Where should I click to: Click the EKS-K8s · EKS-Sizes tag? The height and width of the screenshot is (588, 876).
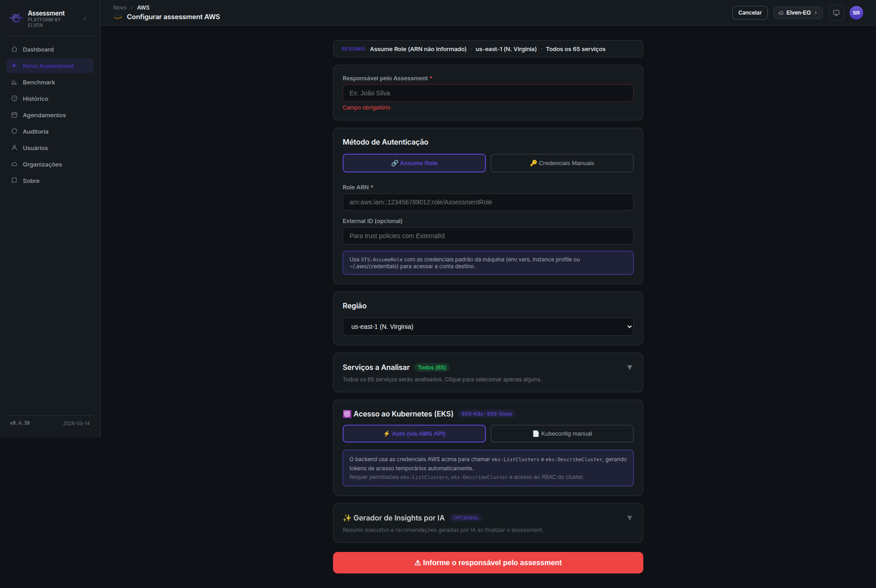pyautogui.click(x=486, y=414)
